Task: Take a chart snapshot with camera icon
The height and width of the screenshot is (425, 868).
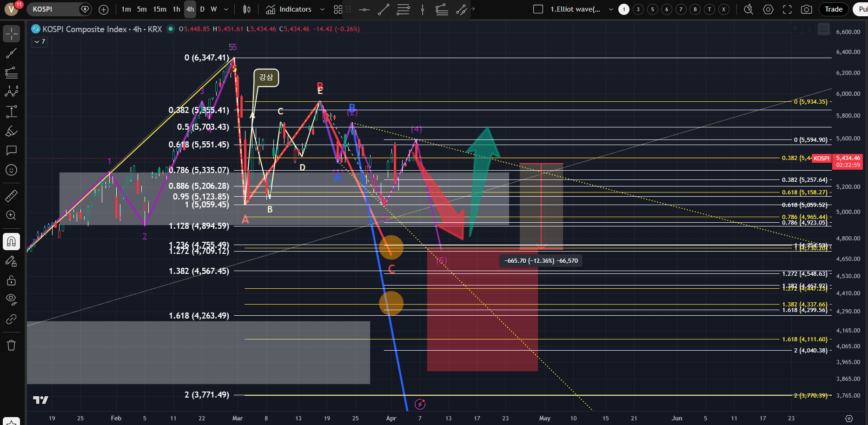Action: coord(807,9)
